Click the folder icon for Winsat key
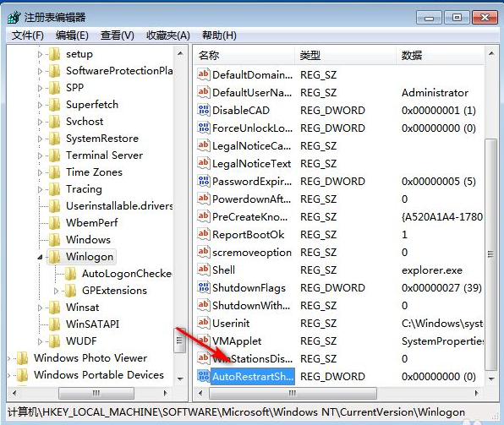This screenshot has width=504, height=425. pyautogui.click(x=55, y=308)
